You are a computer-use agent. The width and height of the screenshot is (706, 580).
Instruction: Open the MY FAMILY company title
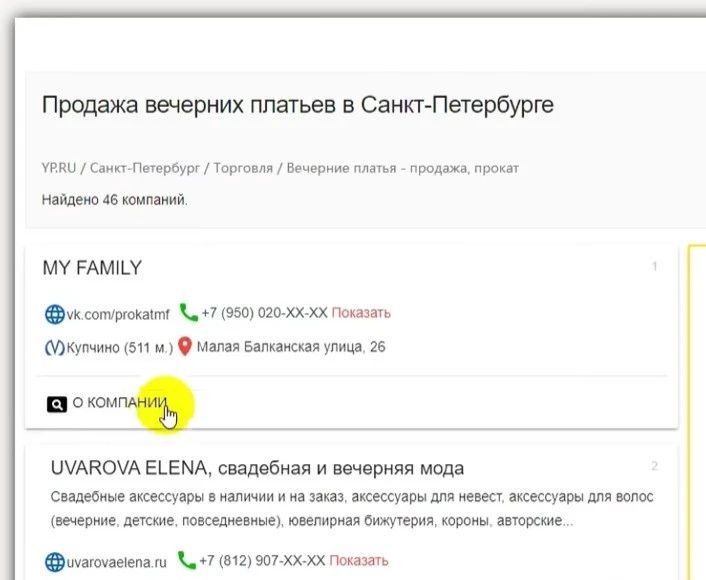click(92, 268)
